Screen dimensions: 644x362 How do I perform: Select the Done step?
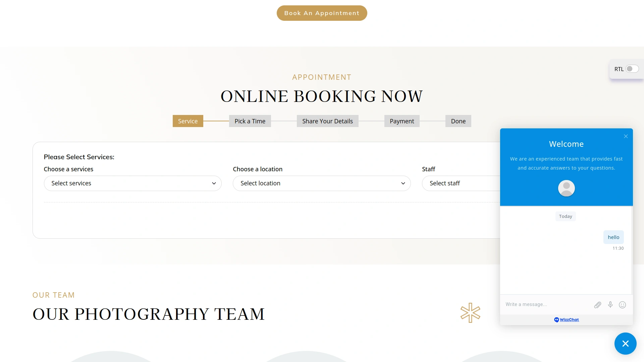click(458, 121)
